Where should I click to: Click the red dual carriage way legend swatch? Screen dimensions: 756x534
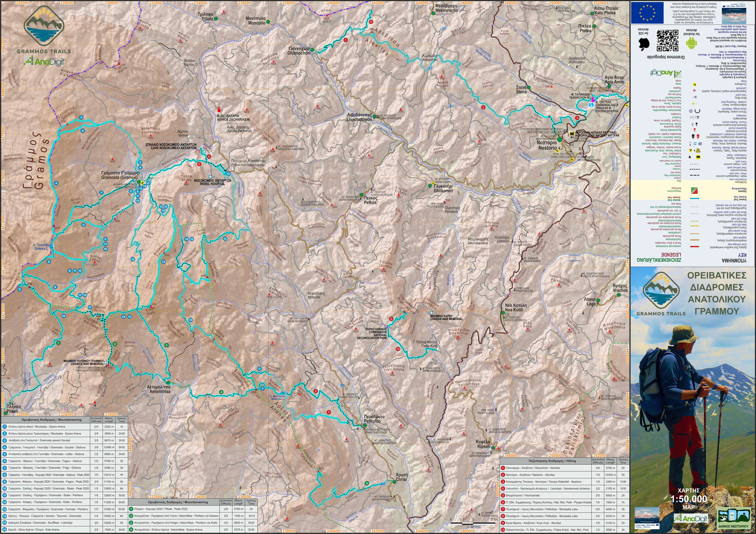pos(694,247)
